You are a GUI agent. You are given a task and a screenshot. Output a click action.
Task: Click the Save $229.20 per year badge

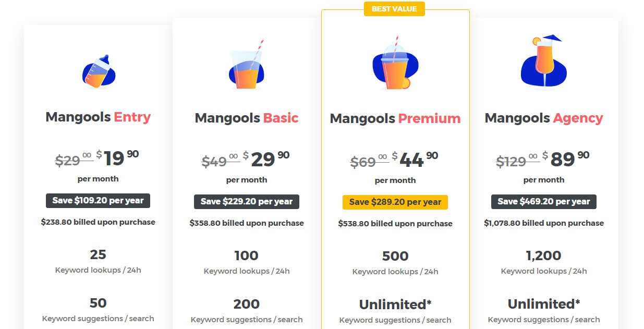pyautogui.click(x=246, y=202)
